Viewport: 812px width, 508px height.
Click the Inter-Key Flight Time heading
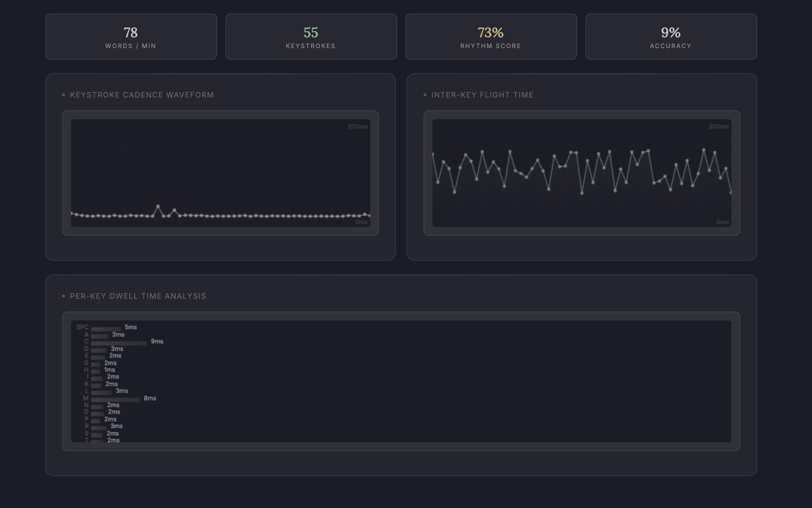point(482,95)
